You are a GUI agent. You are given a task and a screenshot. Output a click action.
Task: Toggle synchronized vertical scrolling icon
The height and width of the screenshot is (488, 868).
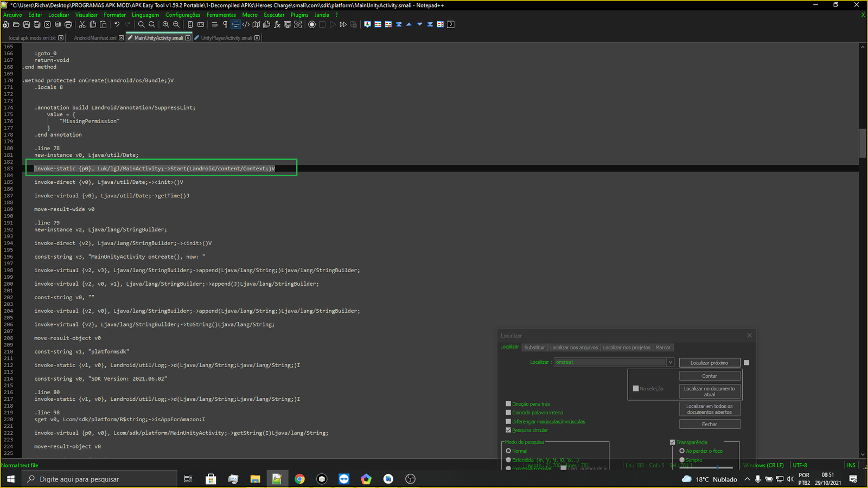pos(190,24)
